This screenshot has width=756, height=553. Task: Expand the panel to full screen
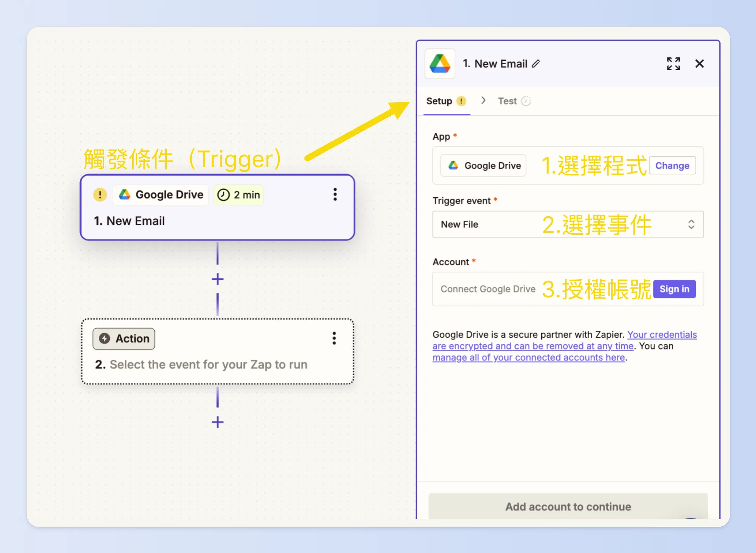[673, 64]
